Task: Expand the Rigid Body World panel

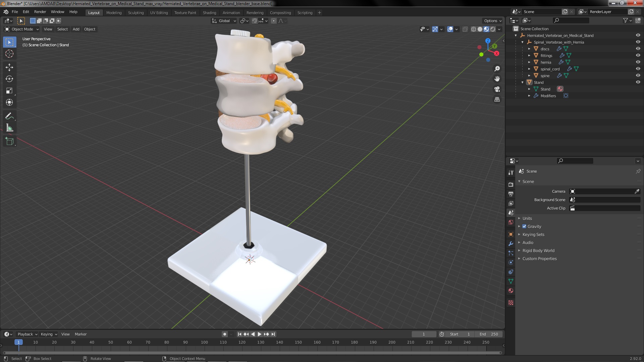Action: (538, 251)
